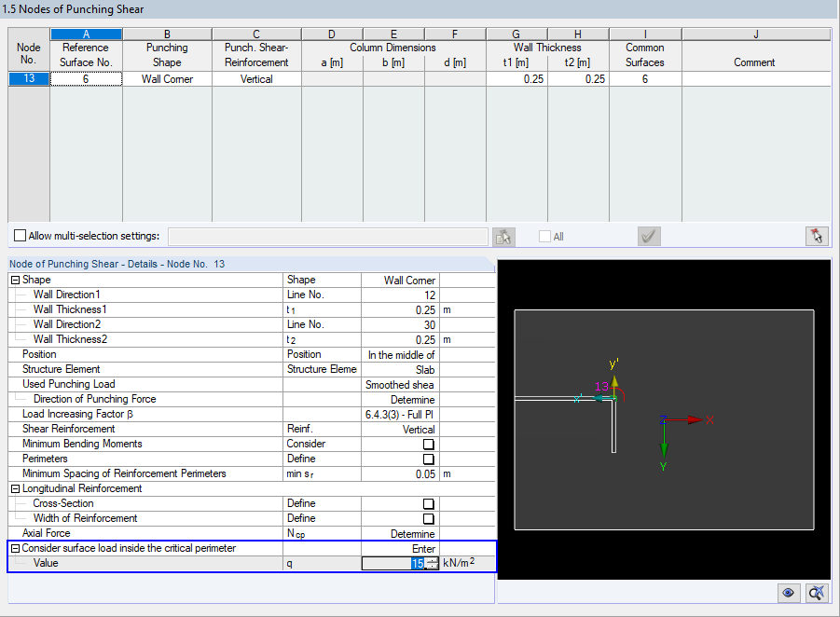Click the apply-settings-to-rows list icon
Image resolution: width=840 pixels, height=617 pixels.
point(503,236)
